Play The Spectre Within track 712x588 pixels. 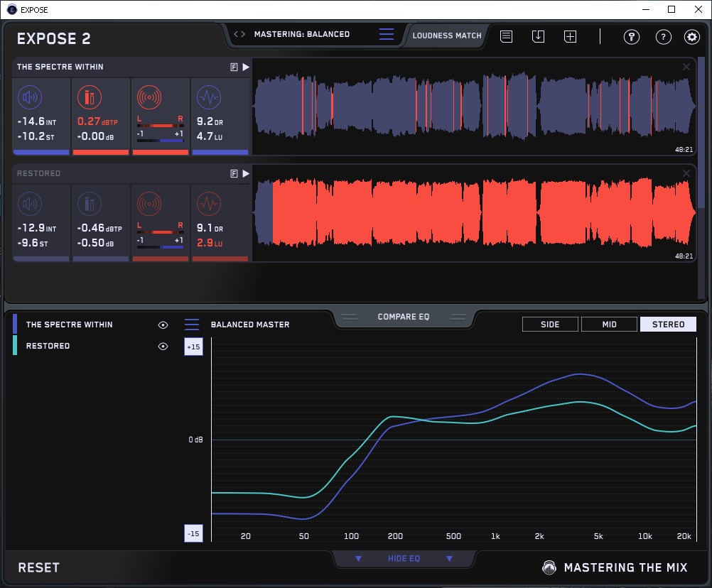pos(246,67)
